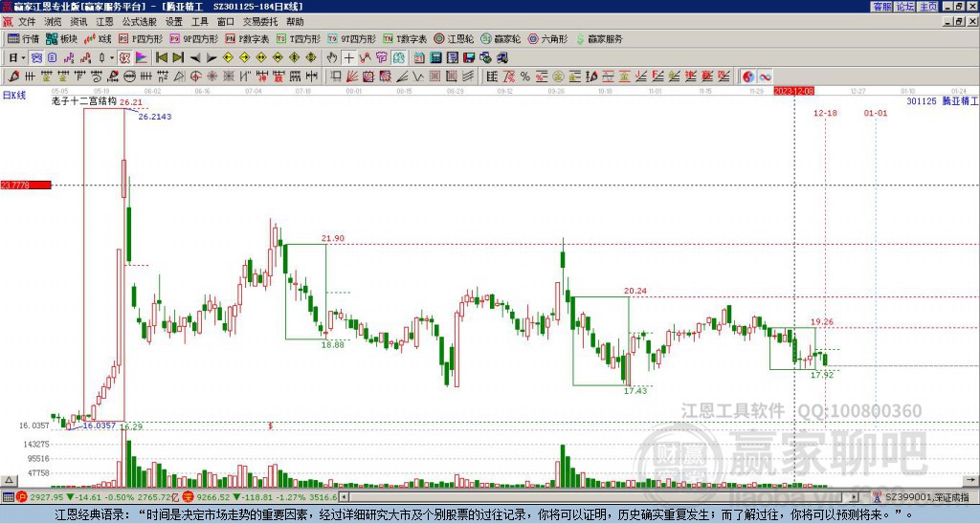Select the percent % retracement tool
The width and height of the screenshot is (980, 524).
click(525, 76)
